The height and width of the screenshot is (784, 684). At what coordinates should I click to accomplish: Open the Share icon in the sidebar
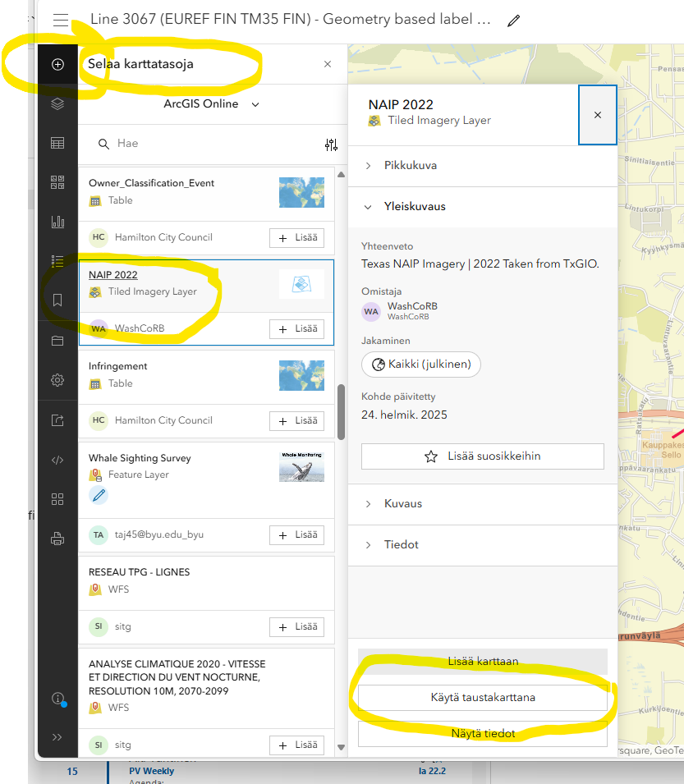click(x=57, y=420)
